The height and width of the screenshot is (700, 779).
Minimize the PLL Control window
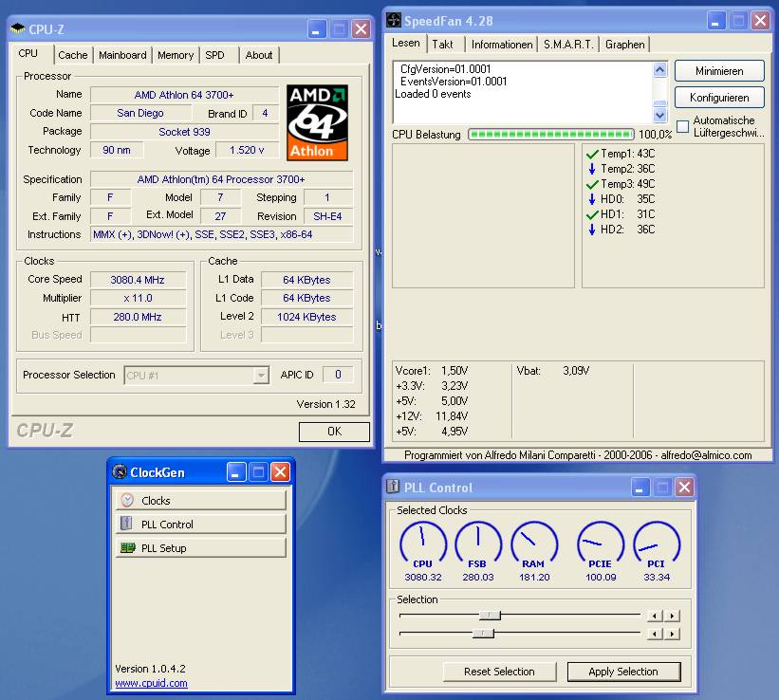[x=640, y=488]
